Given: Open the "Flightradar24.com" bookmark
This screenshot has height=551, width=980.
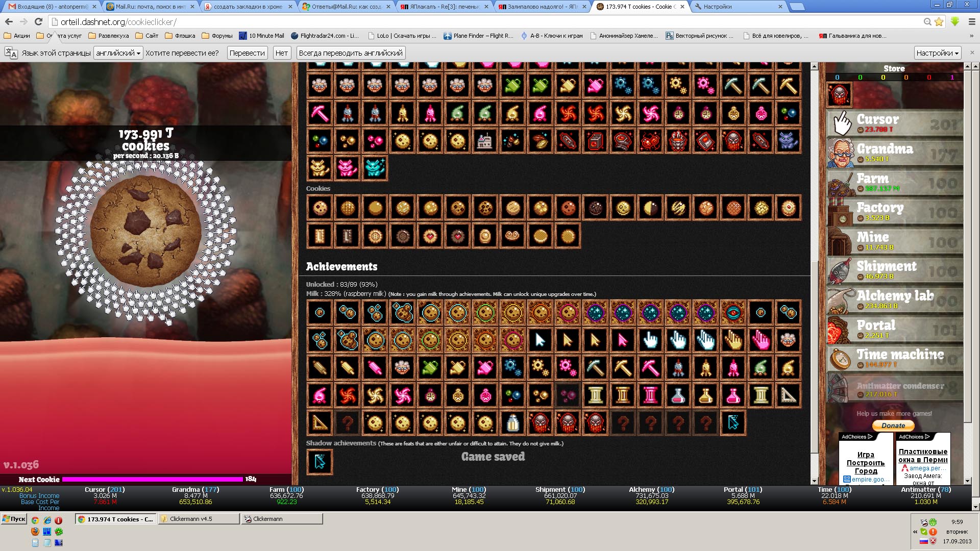Looking at the screenshot, I should pyautogui.click(x=325, y=36).
